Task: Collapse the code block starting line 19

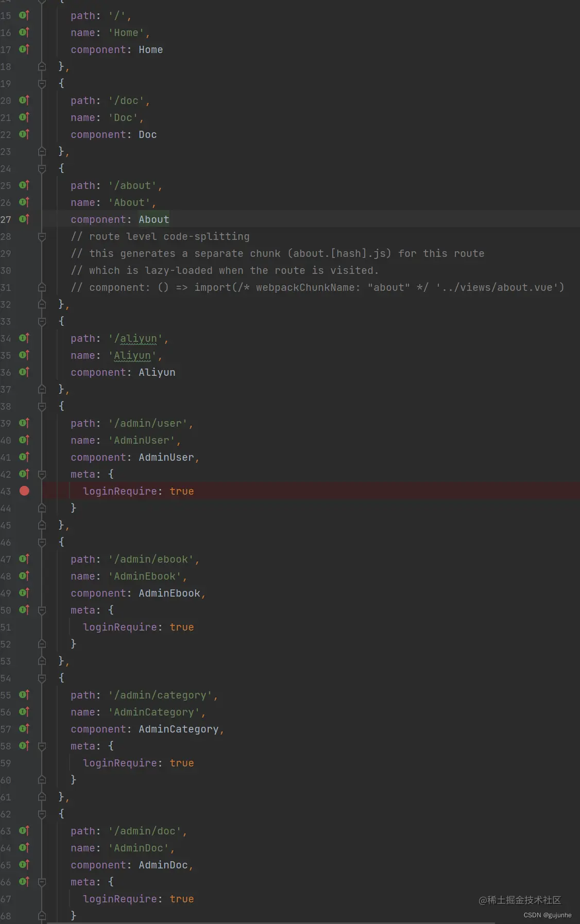Action: (42, 83)
